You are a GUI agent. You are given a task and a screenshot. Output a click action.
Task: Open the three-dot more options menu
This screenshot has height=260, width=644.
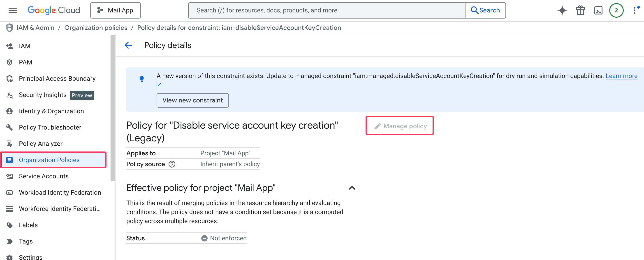click(x=635, y=10)
